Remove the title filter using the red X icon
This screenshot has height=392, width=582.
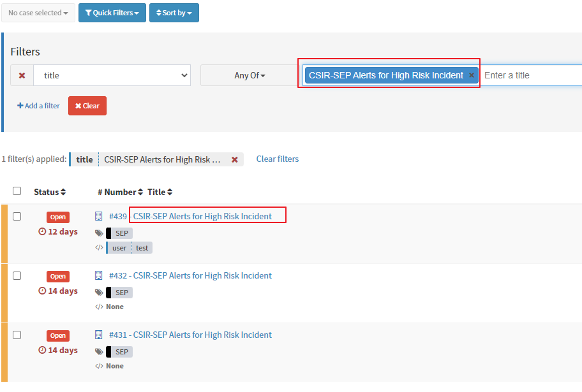point(22,75)
